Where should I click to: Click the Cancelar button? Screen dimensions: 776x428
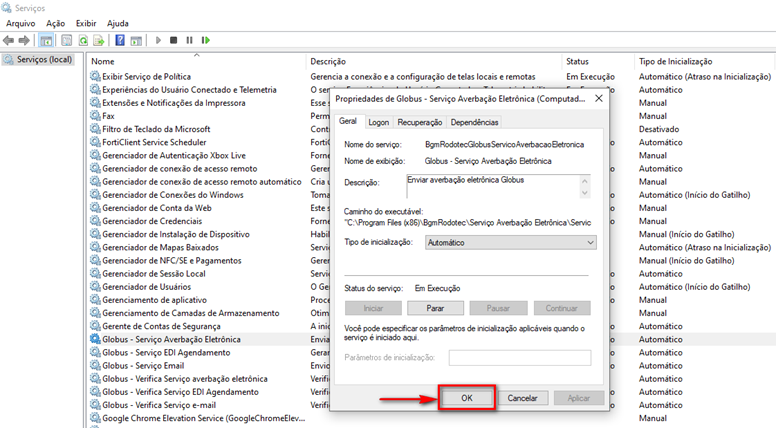(x=522, y=398)
